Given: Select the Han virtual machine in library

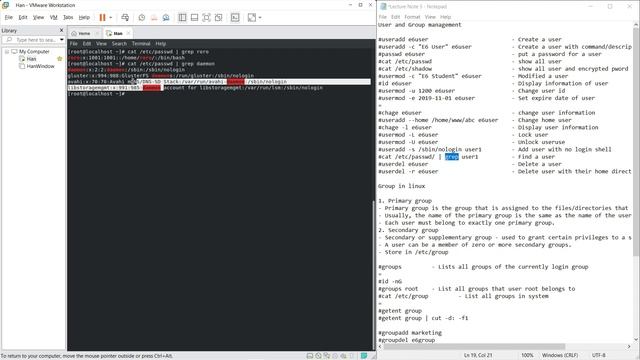Looking at the screenshot, I should [x=31, y=59].
